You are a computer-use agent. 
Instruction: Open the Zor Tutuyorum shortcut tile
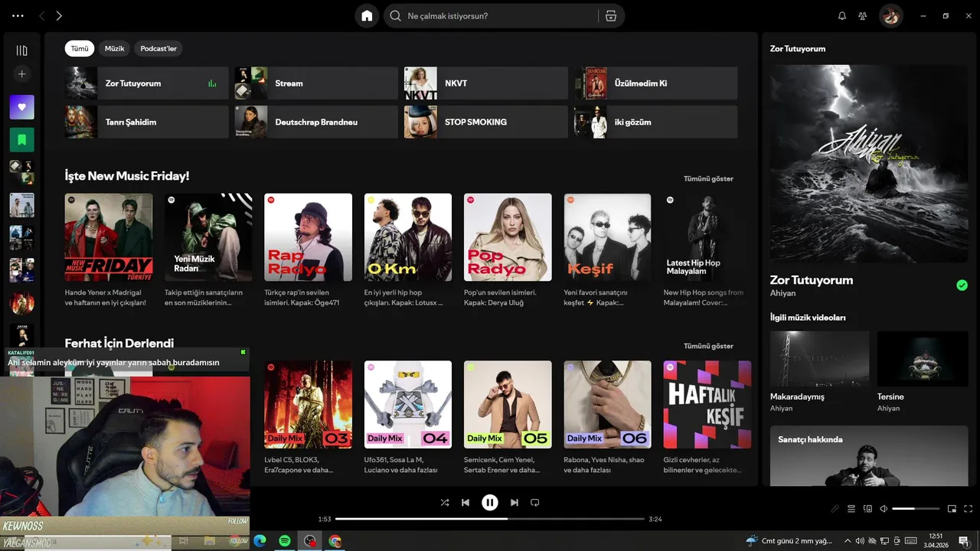(x=146, y=83)
